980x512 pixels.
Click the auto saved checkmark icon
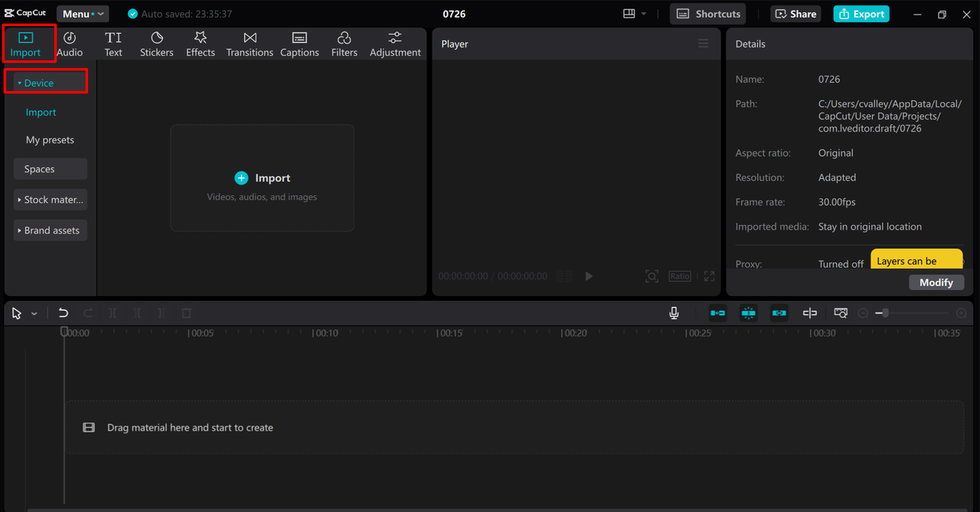tap(132, 14)
